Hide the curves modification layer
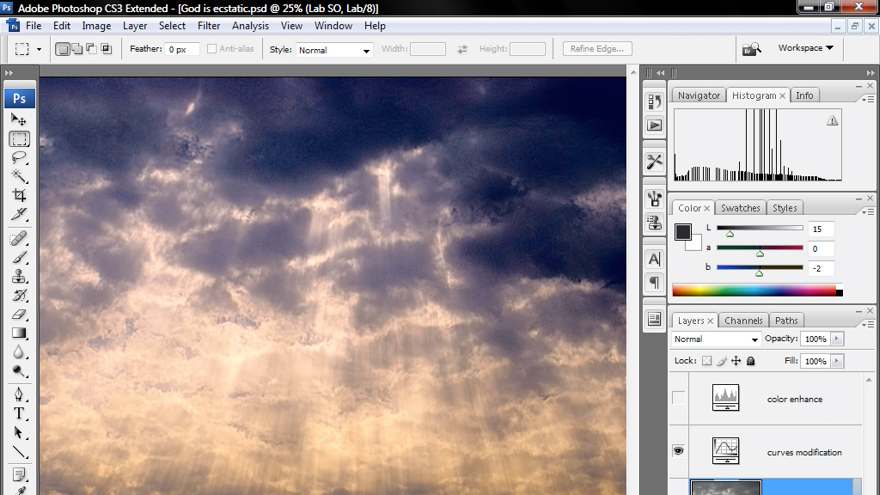The height and width of the screenshot is (495, 880). coord(679,451)
